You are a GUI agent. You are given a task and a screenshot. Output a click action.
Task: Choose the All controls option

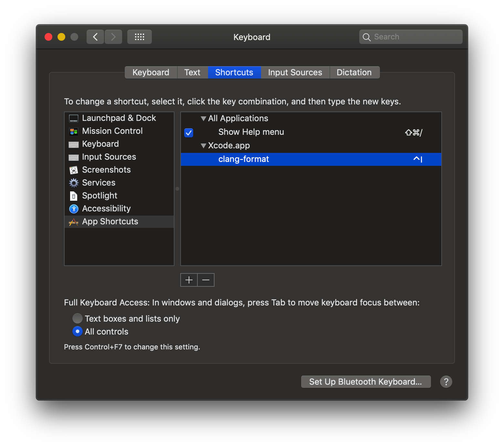pos(77,331)
